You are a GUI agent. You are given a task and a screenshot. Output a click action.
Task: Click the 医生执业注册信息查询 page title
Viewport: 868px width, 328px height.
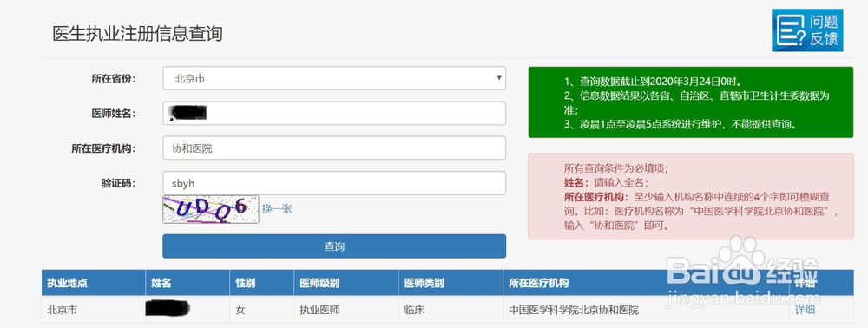(x=137, y=33)
